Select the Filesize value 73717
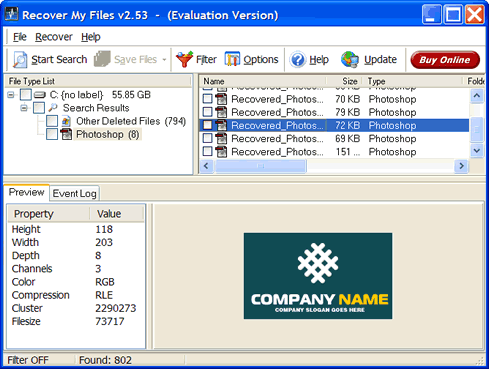This screenshot has width=489, height=369. (x=110, y=321)
